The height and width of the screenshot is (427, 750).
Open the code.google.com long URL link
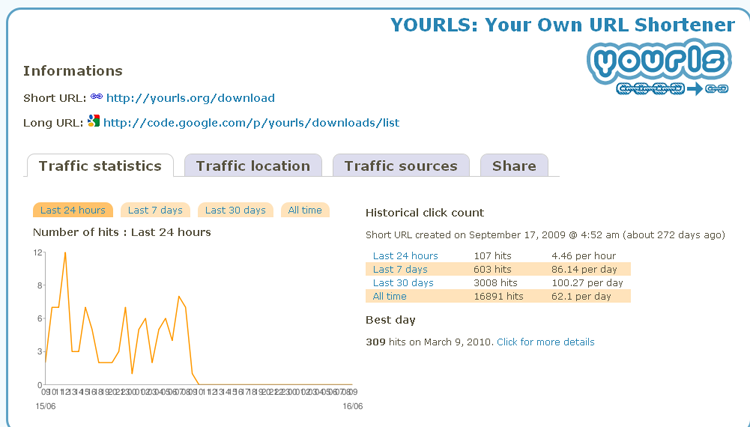point(251,123)
